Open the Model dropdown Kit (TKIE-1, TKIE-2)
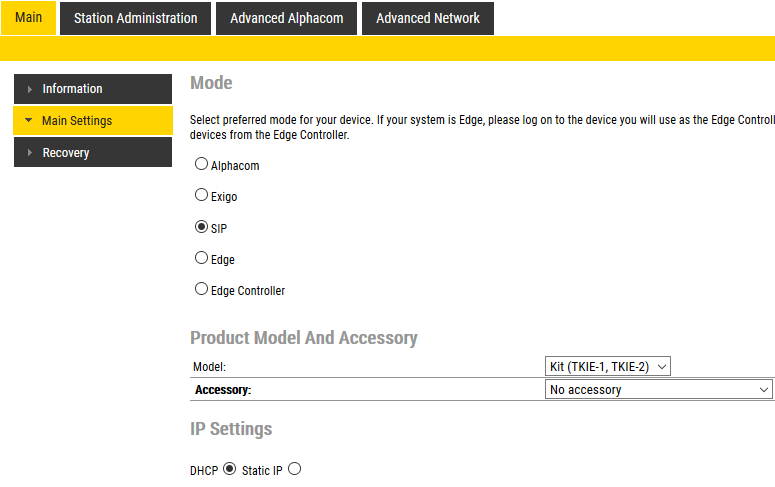The image size is (775, 487). coord(607,366)
